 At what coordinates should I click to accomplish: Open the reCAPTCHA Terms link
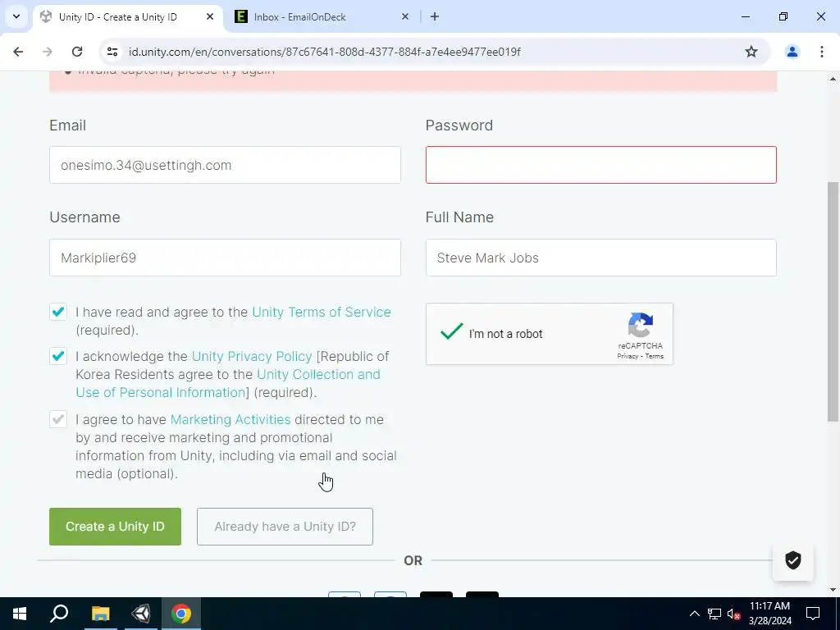pos(654,356)
